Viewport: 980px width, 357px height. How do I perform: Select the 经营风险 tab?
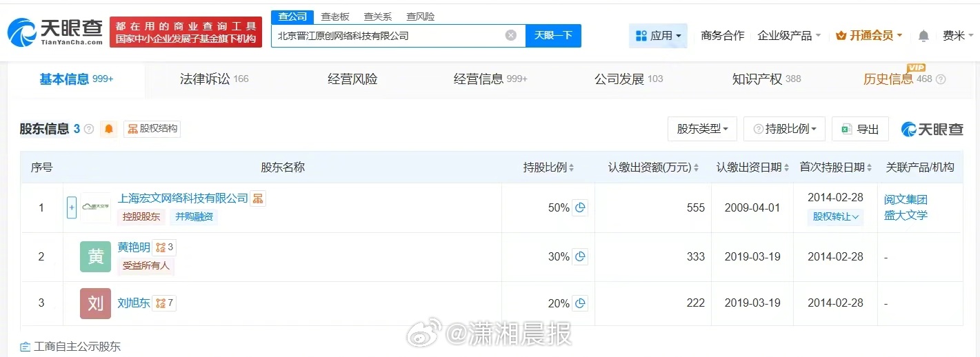(x=352, y=79)
